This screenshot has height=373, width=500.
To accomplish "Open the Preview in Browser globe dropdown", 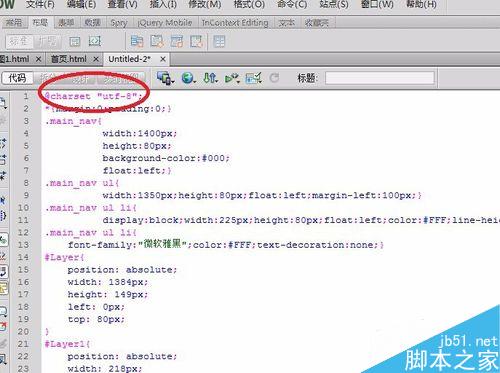I will [189, 78].
